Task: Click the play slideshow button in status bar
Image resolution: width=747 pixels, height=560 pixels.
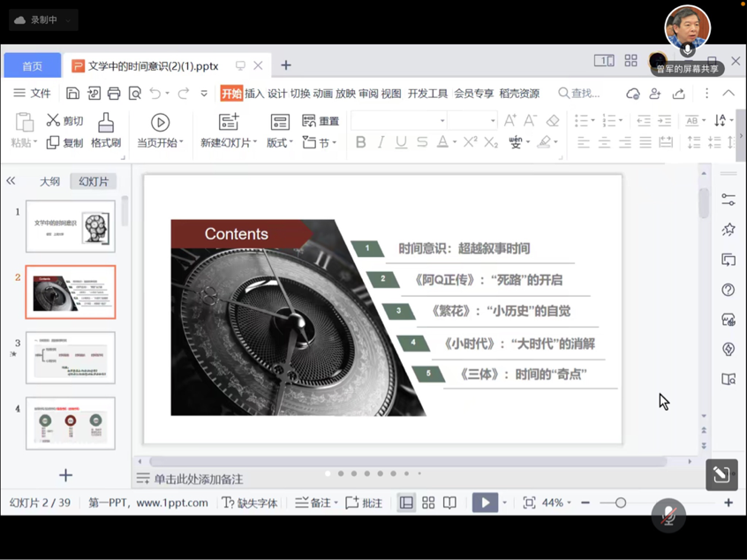Action: tap(485, 503)
